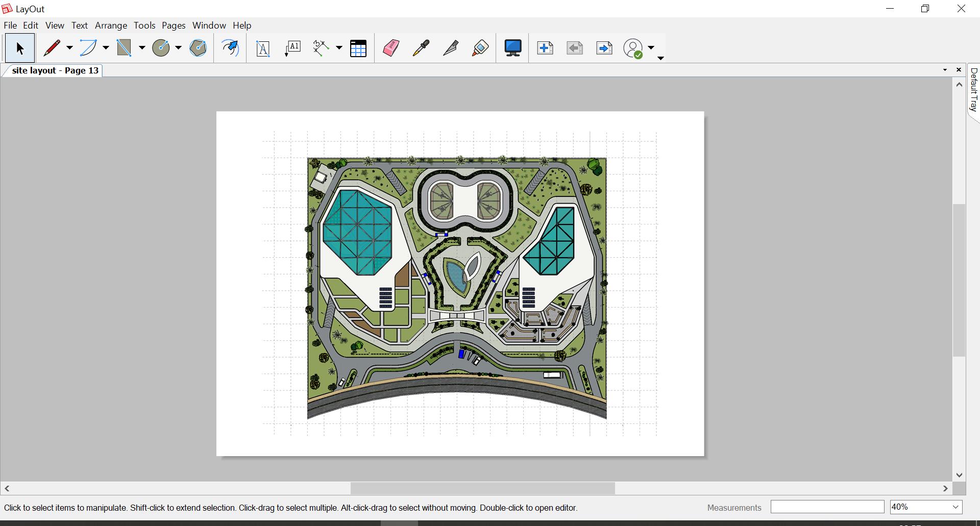This screenshot has width=980, height=526.
Task: Activate the Offset tool
Action: tap(230, 48)
